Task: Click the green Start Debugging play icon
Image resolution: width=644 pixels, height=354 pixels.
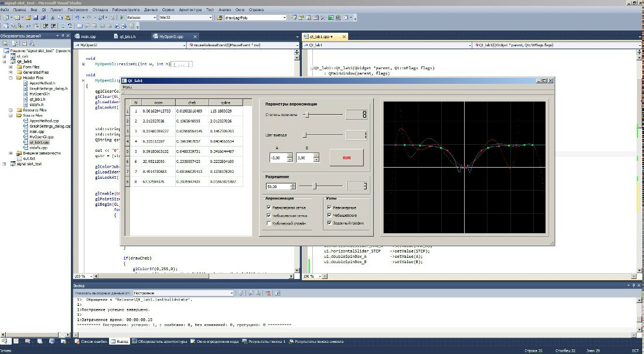Action: coord(122,18)
